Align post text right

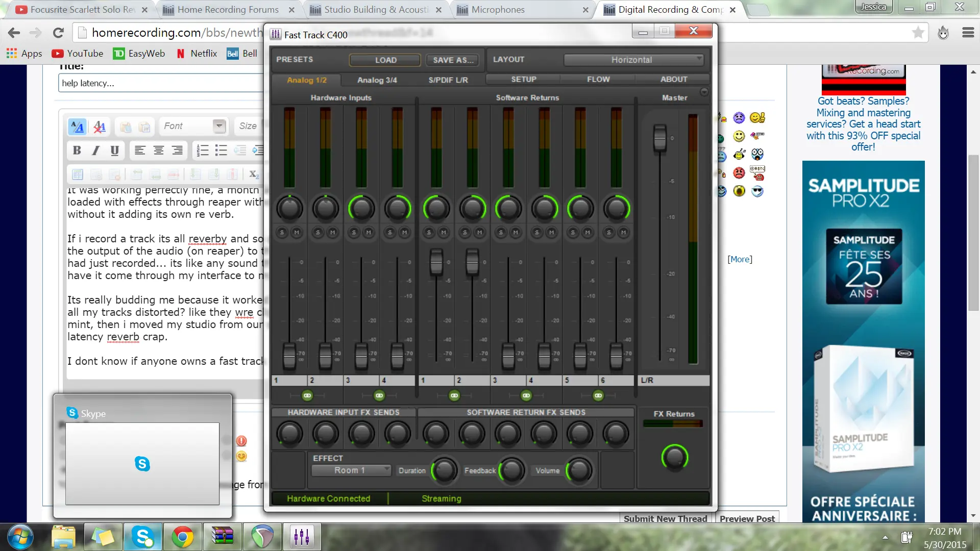[177, 151]
